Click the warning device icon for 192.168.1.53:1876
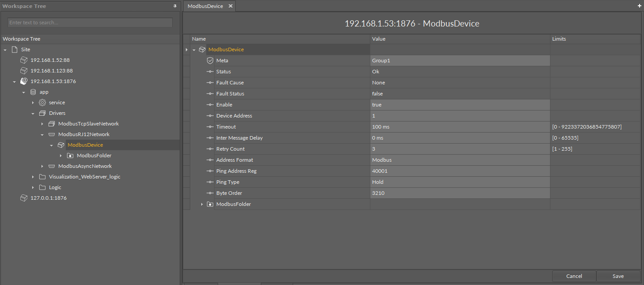 point(24,81)
